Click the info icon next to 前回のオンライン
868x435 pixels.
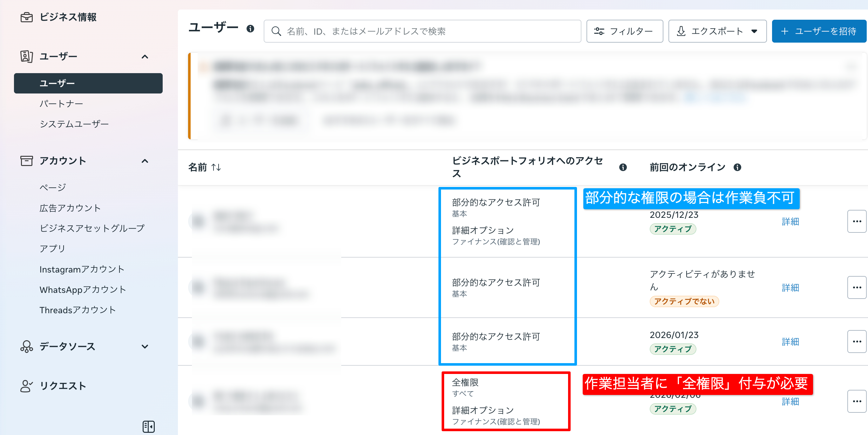point(736,167)
